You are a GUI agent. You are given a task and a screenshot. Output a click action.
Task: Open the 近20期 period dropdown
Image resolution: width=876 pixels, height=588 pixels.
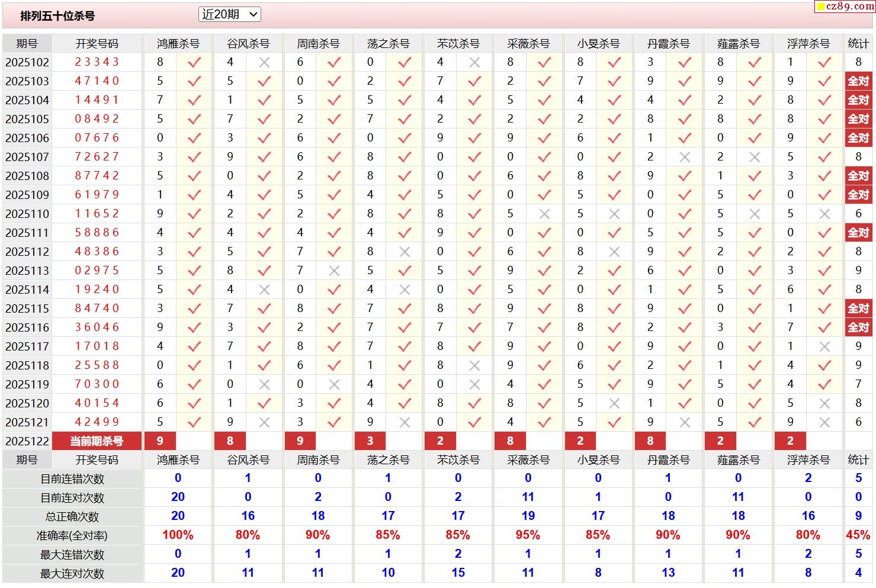[x=230, y=14]
